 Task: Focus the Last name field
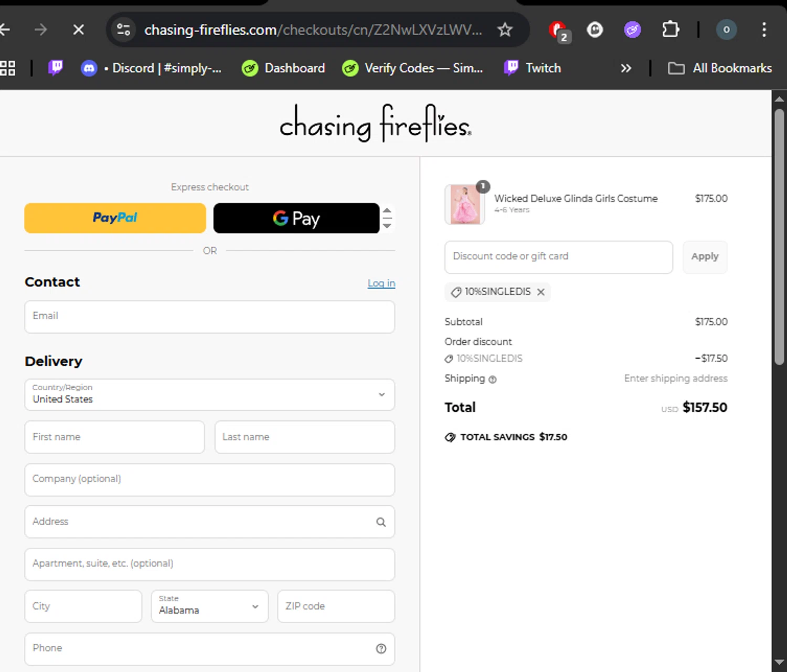[304, 437]
